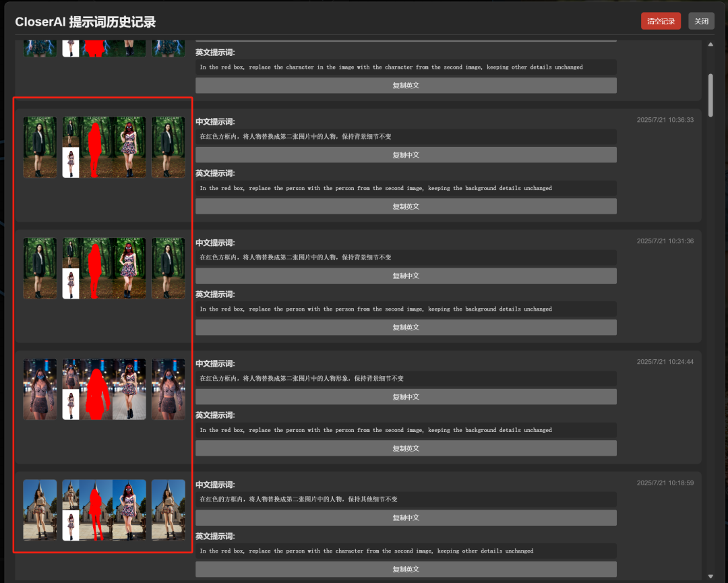Click 复制中文 in the 10:36:33 entry
The height and width of the screenshot is (583, 728).
pyautogui.click(x=406, y=155)
